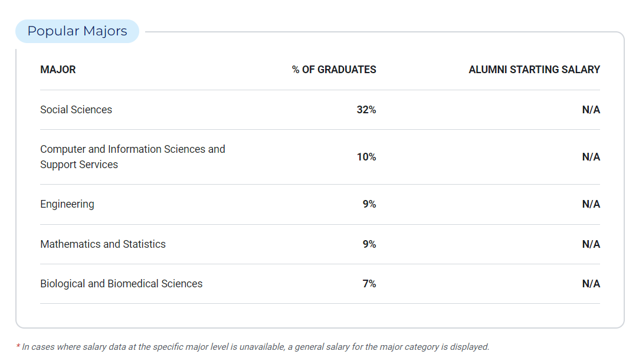Click Social Sciences N/A salary value
This screenshot has width=639, height=364.
point(591,110)
